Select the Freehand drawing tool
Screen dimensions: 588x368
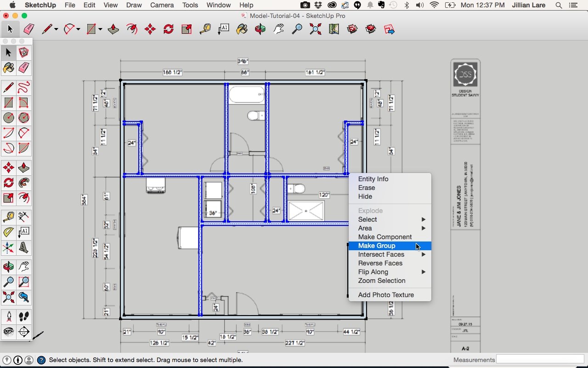click(x=24, y=87)
